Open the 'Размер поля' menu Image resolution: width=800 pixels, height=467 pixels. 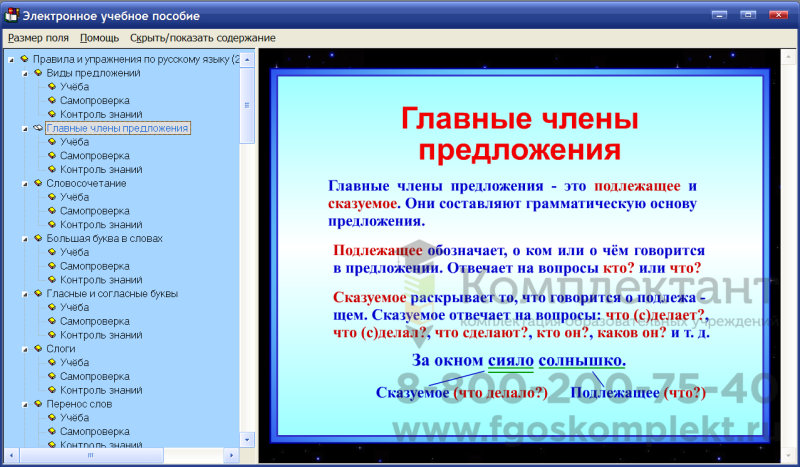click(x=38, y=38)
